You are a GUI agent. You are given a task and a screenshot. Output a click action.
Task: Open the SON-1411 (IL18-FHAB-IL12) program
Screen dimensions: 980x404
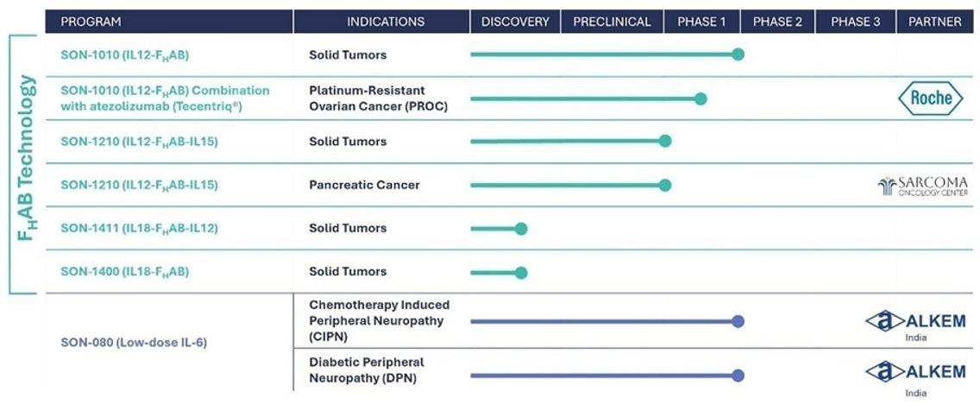coord(139,229)
